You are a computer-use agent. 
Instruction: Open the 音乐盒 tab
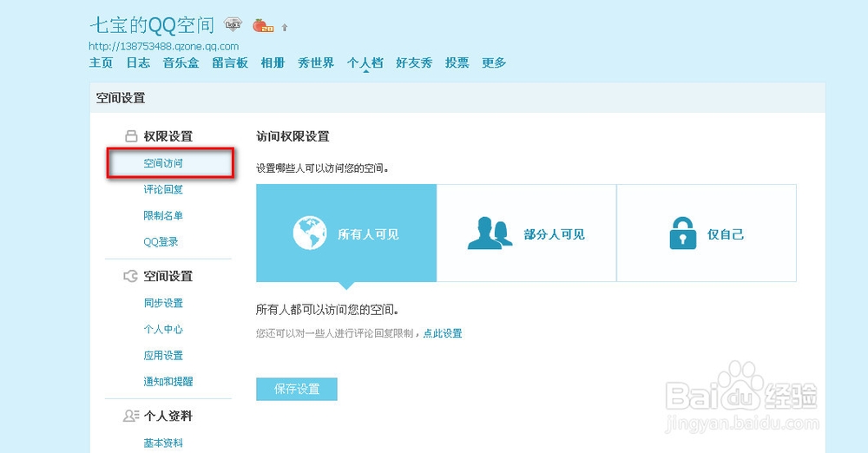(181, 62)
